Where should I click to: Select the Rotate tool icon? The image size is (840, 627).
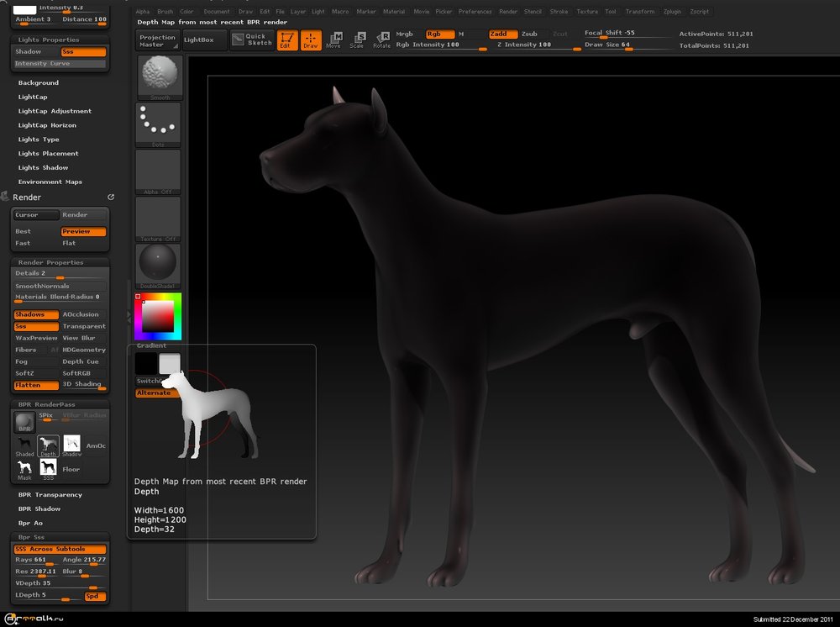pos(382,40)
